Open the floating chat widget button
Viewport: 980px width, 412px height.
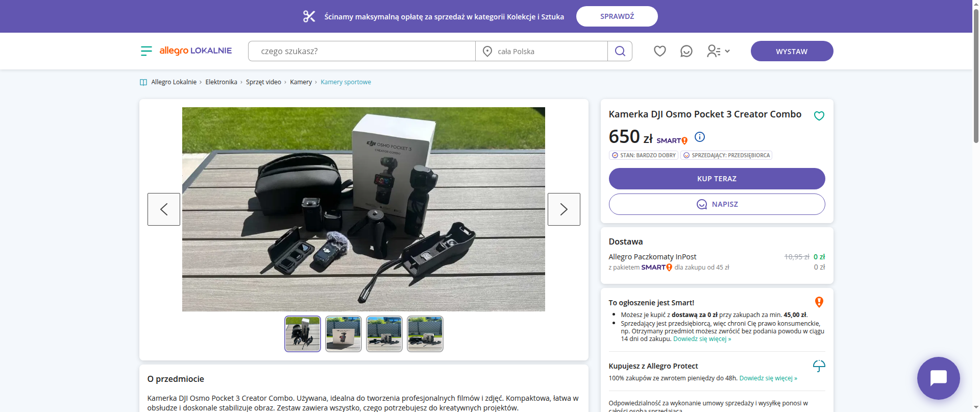click(938, 378)
